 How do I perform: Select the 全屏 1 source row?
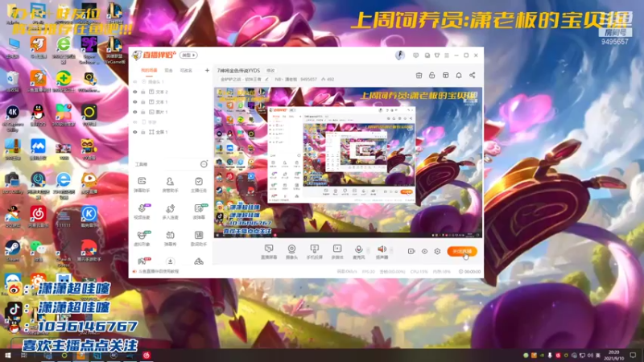click(x=171, y=132)
